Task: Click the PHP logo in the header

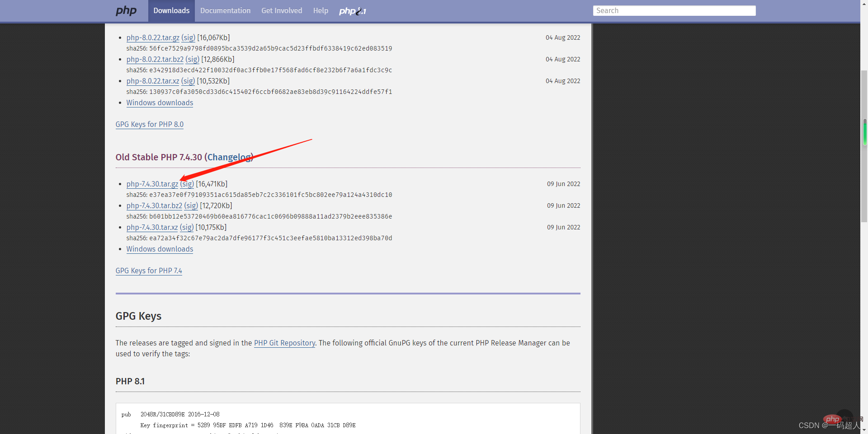Action: click(126, 10)
